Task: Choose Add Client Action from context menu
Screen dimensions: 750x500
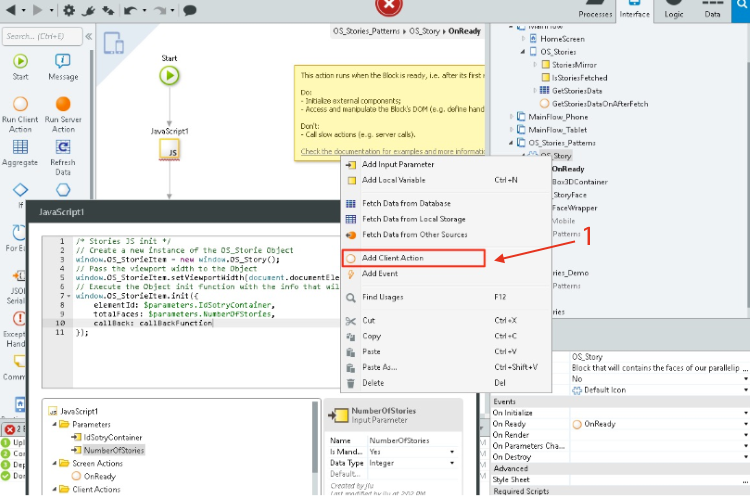Action: pos(392,258)
